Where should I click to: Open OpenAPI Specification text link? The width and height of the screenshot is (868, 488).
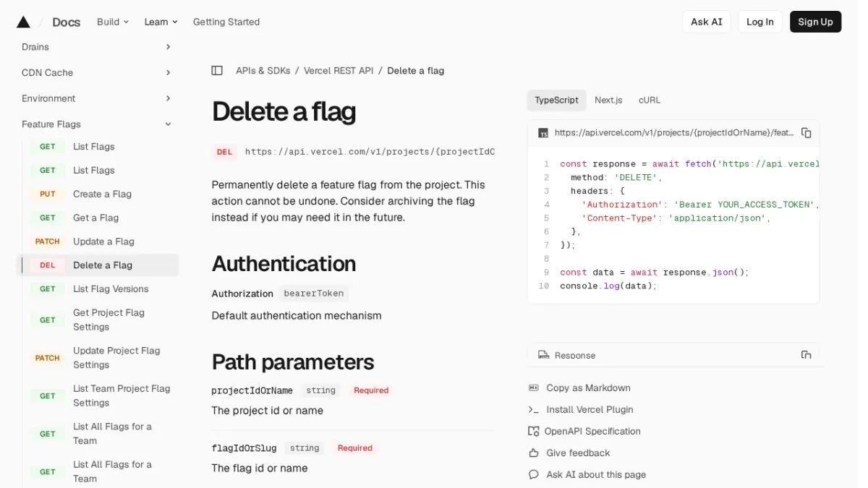tap(592, 432)
